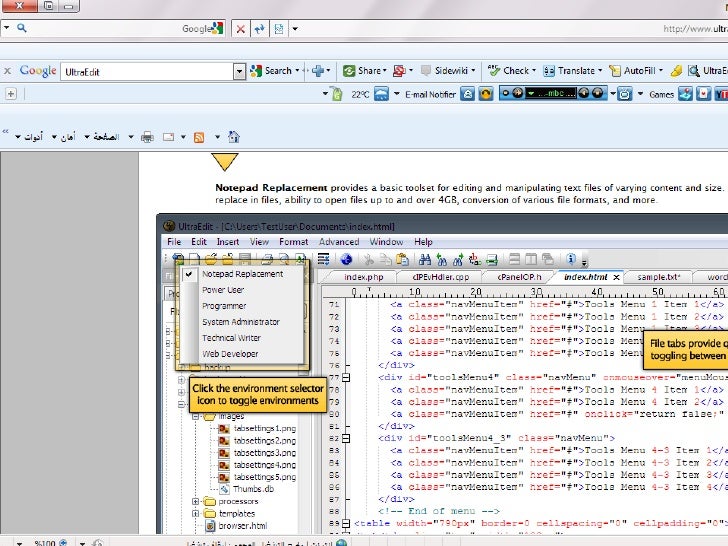
Task: Click the TV icon on the toolbar
Action: [624, 94]
